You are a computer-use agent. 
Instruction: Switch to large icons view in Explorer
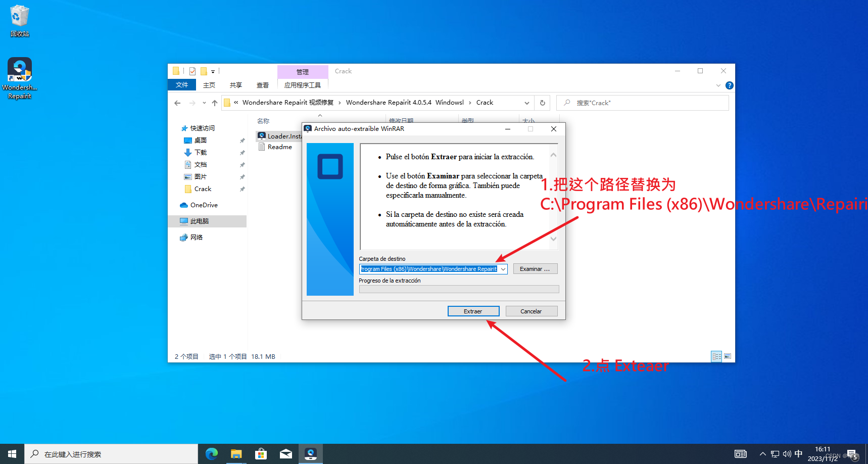point(728,356)
